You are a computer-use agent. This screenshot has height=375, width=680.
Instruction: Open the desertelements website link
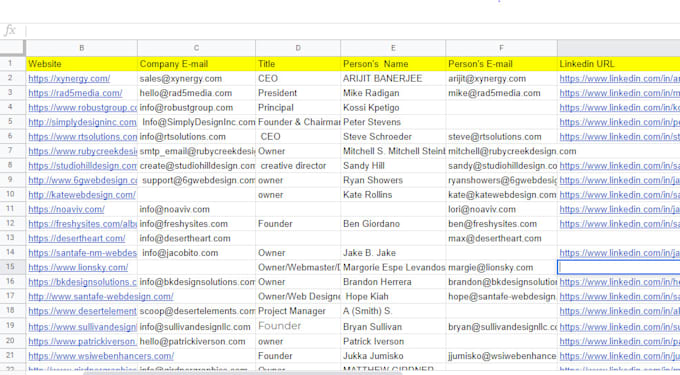(x=82, y=311)
